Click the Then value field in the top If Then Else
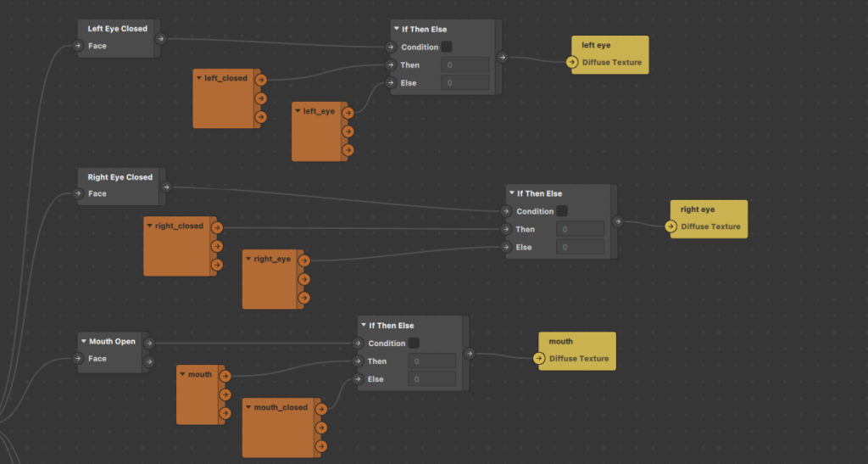The image size is (868, 464). click(x=465, y=64)
